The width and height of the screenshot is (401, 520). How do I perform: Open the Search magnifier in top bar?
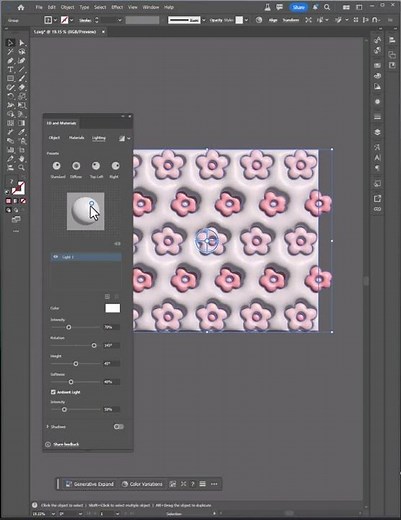click(327, 7)
